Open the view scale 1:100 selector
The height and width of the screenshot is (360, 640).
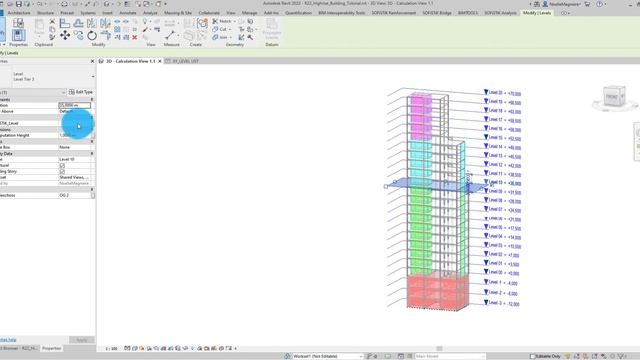(111, 349)
